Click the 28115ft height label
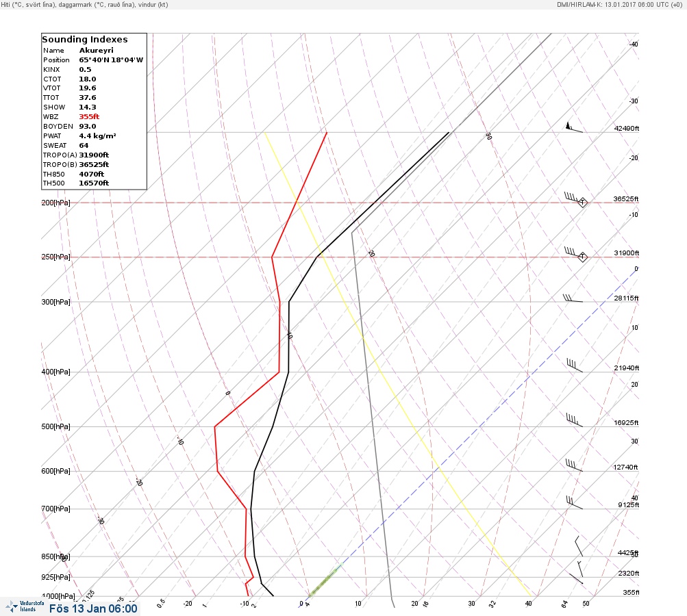Image resolution: width=687 pixels, height=616 pixels. point(626,298)
